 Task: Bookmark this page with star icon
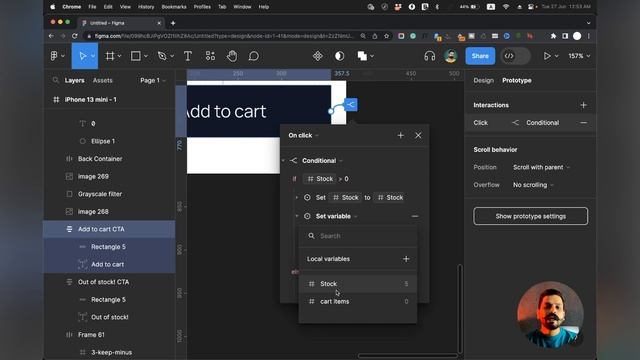pyautogui.click(x=386, y=36)
